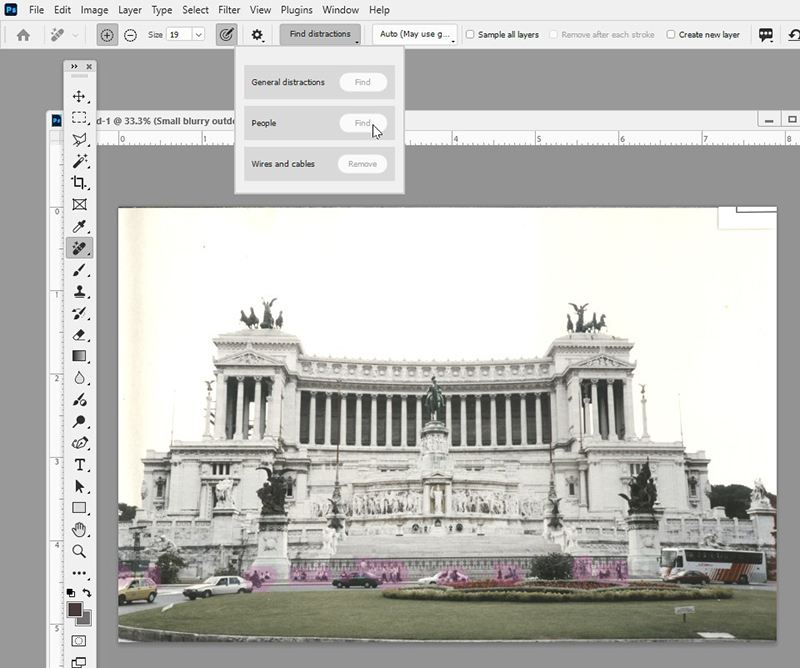Open the Window menu
The image size is (800, 668).
point(340,10)
